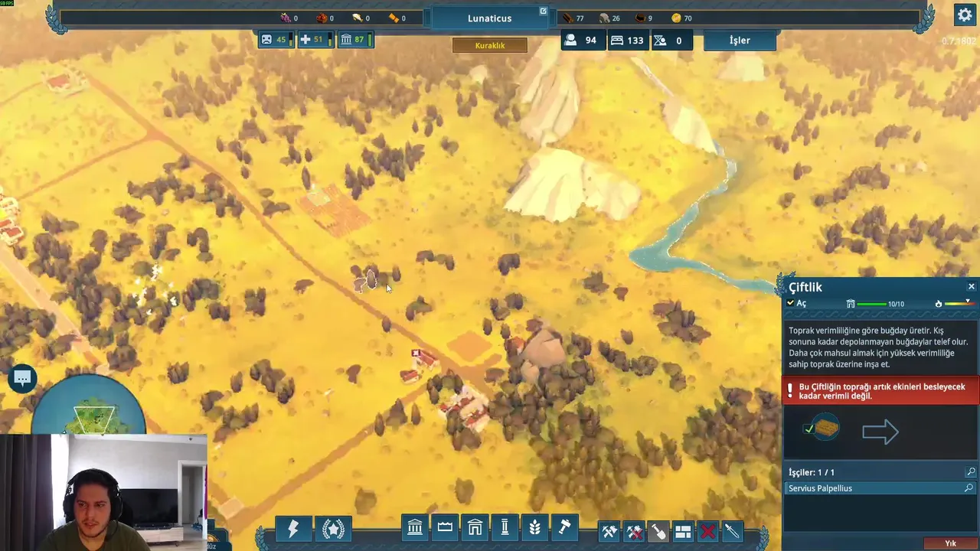Select the red X demolish tool

point(707,531)
